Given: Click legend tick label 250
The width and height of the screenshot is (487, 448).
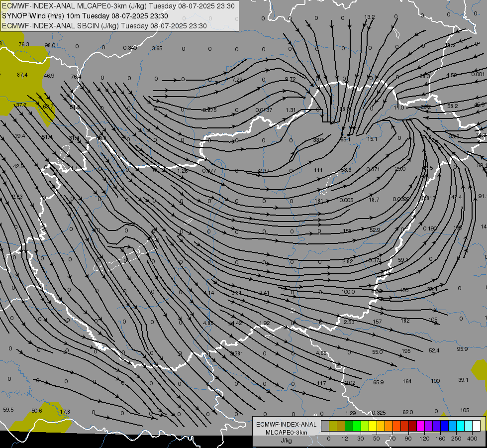Looking at the screenshot, I should coord(456,439).
